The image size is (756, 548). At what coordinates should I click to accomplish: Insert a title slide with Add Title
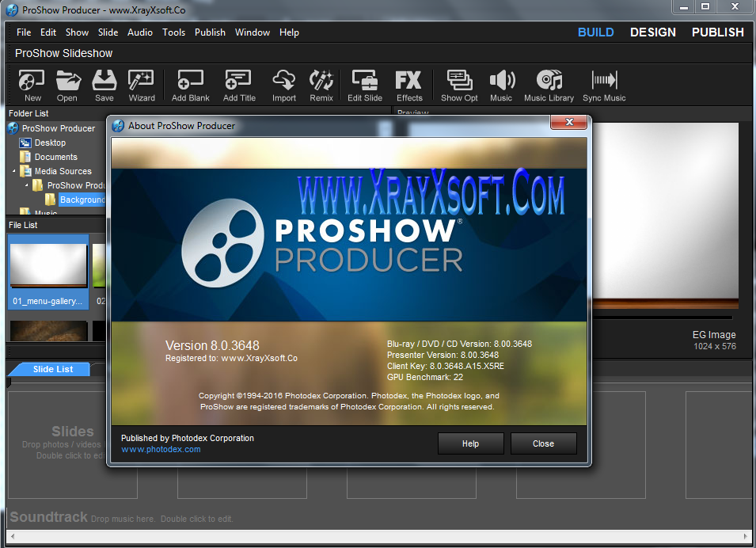point(239,86)
